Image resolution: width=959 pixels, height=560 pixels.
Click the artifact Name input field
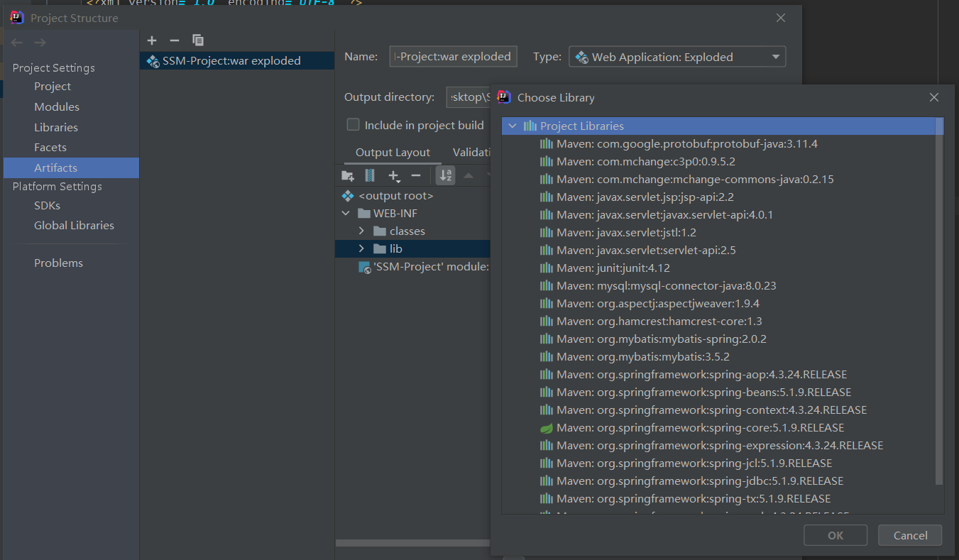coord(453,57)
